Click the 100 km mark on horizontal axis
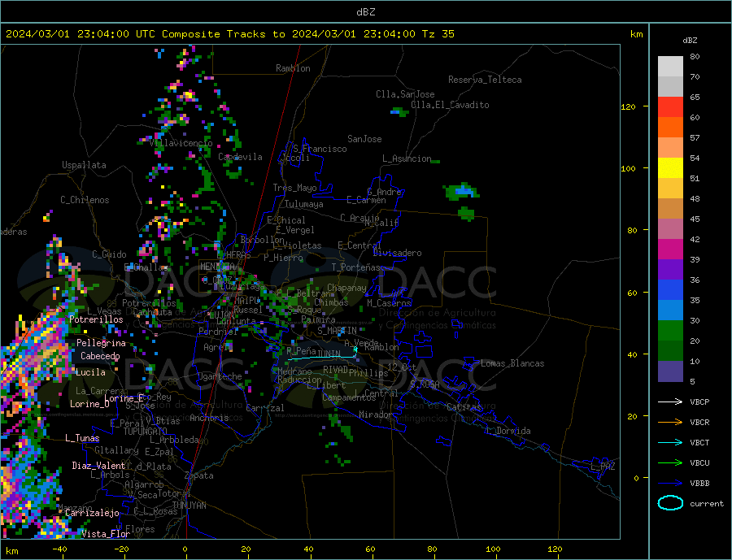The width and height of the screenshot is (732, 560). (x=493, y=549)
